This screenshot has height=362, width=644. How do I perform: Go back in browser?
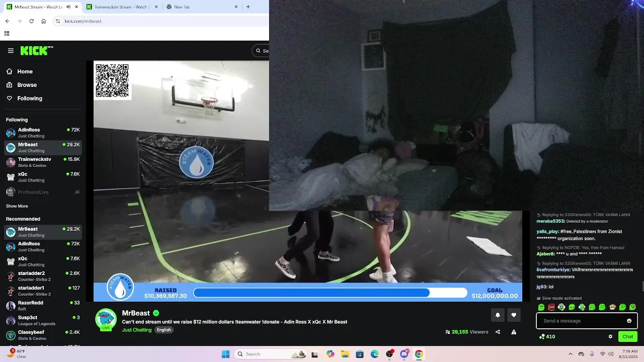pyautogui.click(x=7, y=21)
